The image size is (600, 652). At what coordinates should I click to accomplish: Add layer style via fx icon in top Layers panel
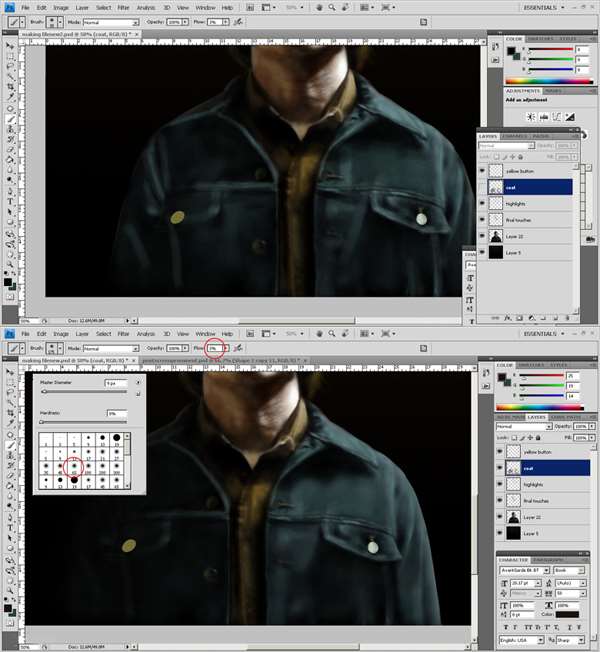508,318
